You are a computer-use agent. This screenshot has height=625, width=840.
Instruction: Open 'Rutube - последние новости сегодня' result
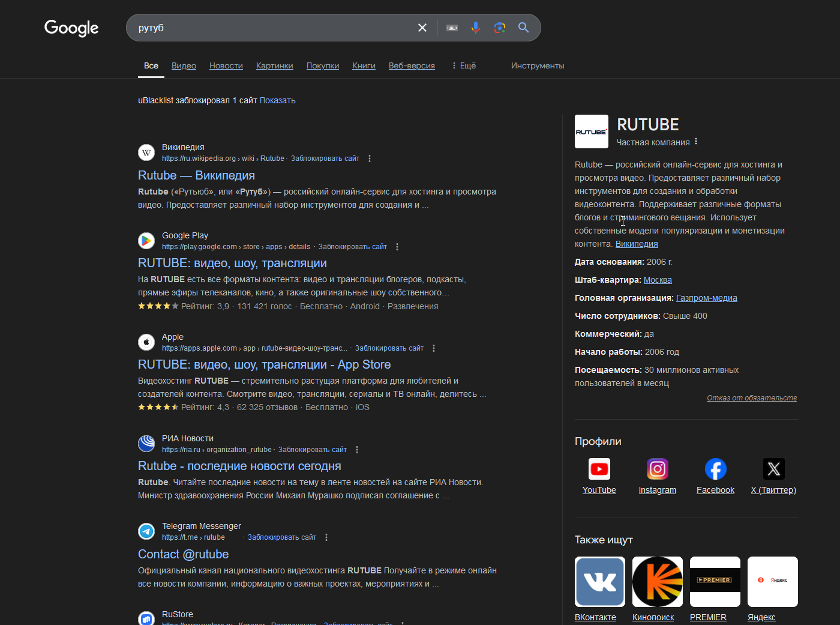239,466
